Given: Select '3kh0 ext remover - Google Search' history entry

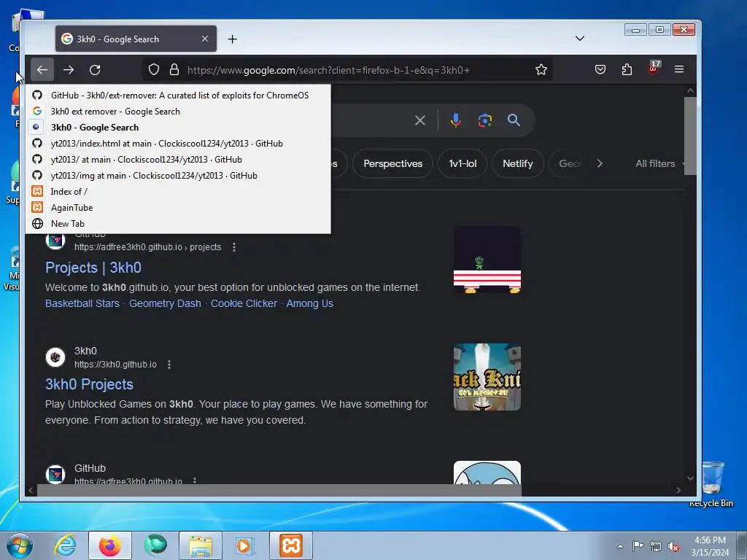Looking at the screenshot, I should click(x=178, y=112).
